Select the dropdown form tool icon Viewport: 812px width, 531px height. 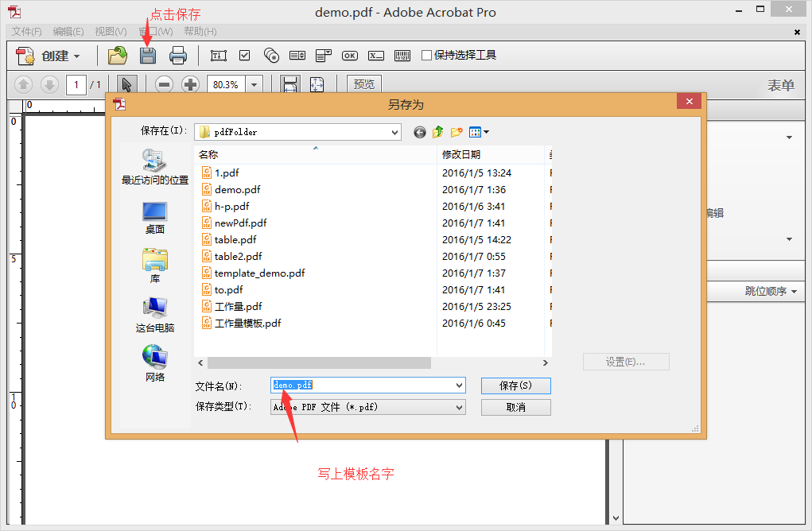click(323, 56)
